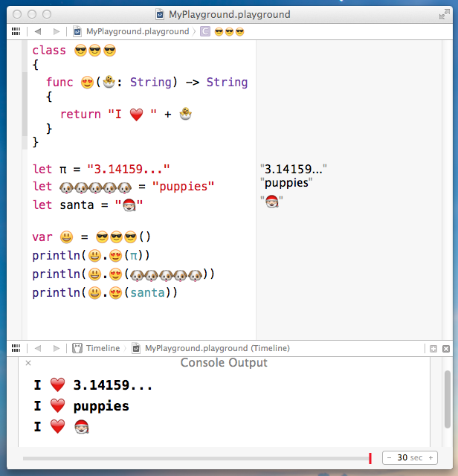Click the return keyword in code

click(80, 114)
